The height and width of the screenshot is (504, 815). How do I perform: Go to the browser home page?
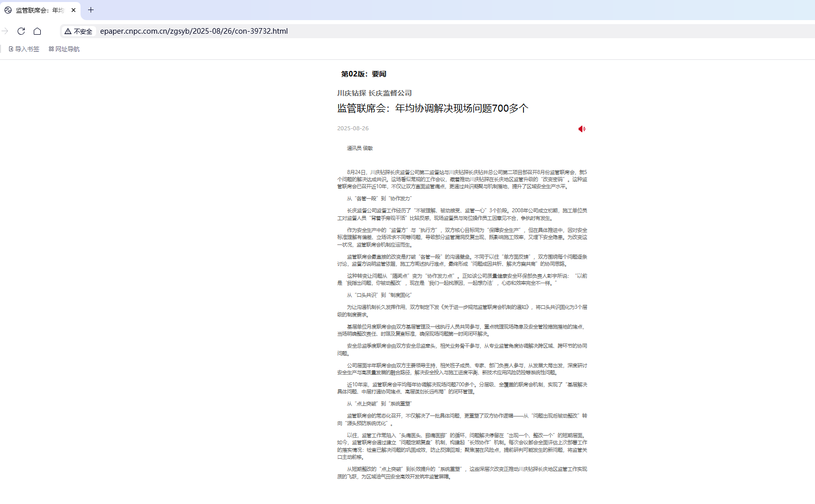37,31
